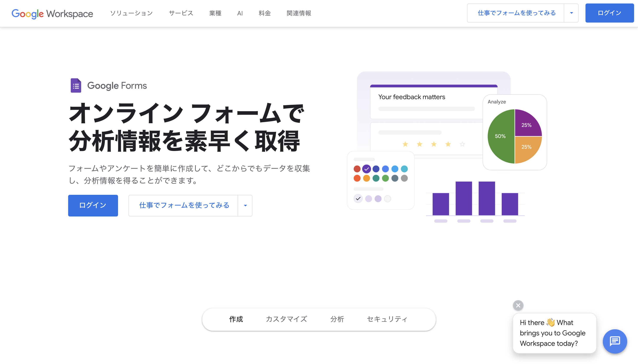Click the Analyze card label
Viewport: 638px width, 364px height.
[x=497, y=102]
